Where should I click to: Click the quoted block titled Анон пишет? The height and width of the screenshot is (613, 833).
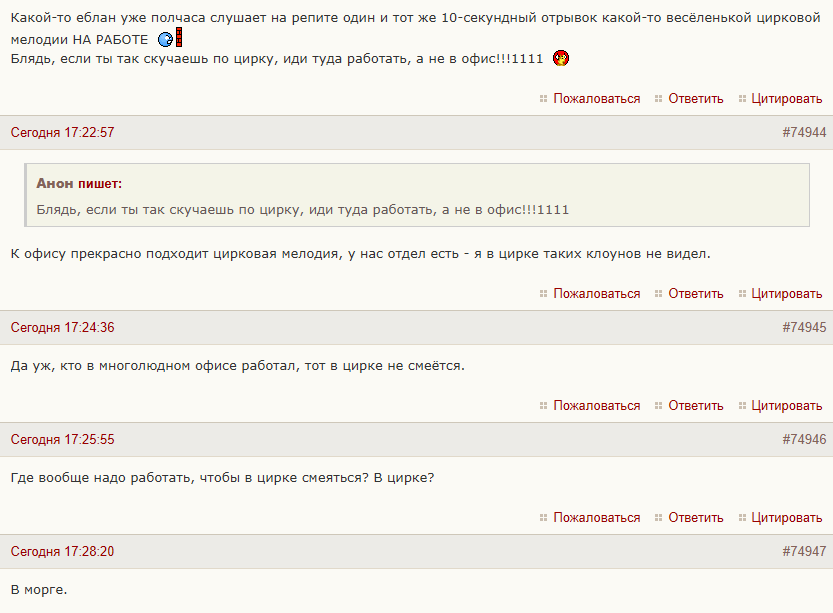(x=417, y=196)
